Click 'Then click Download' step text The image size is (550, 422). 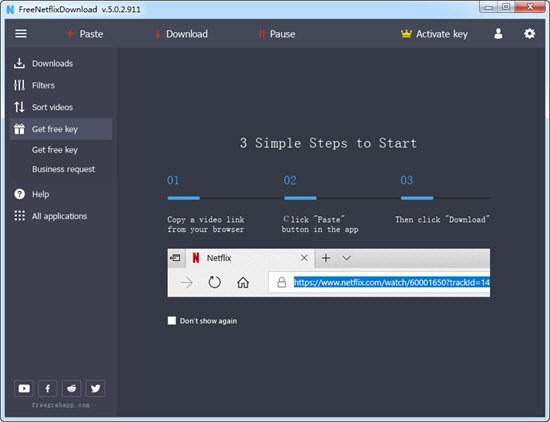(442, 220)
